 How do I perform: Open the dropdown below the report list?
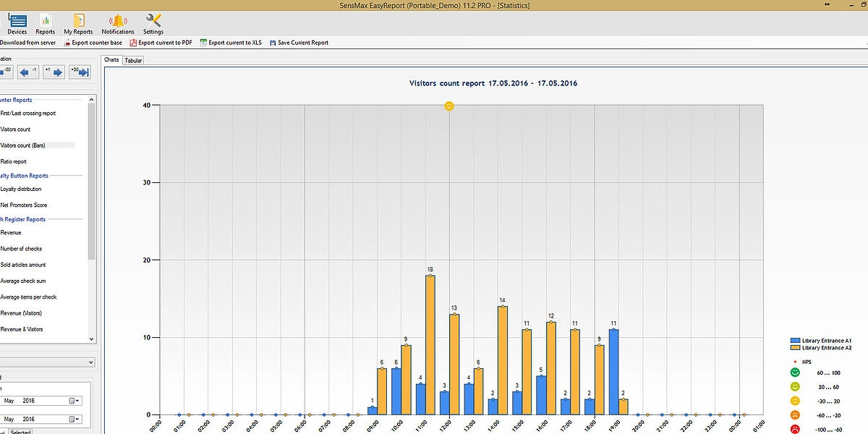(x=47, y=361)
